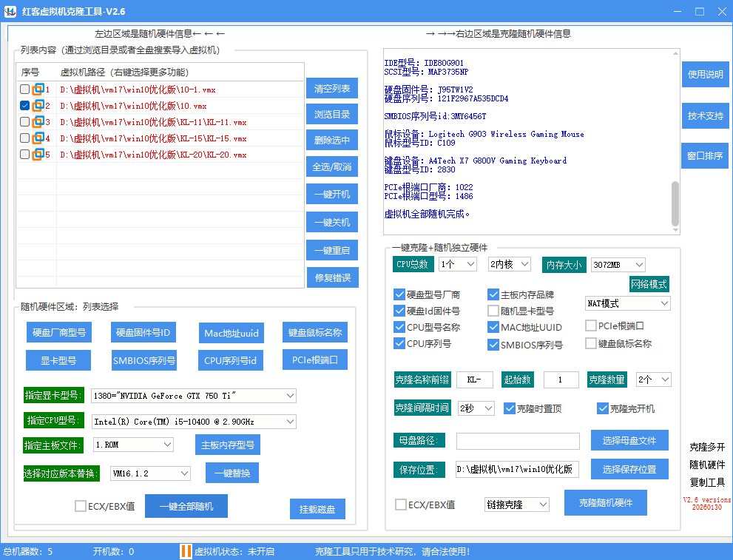This screenshot has width=733, height=560.
Task: Click the 一键开机 button
Action: click(x=331, y=194)
